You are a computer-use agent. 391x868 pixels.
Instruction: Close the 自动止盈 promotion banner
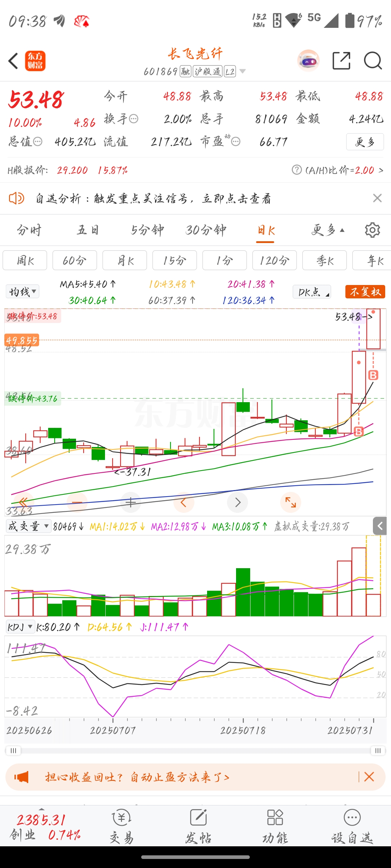click(x=369, y=776)
